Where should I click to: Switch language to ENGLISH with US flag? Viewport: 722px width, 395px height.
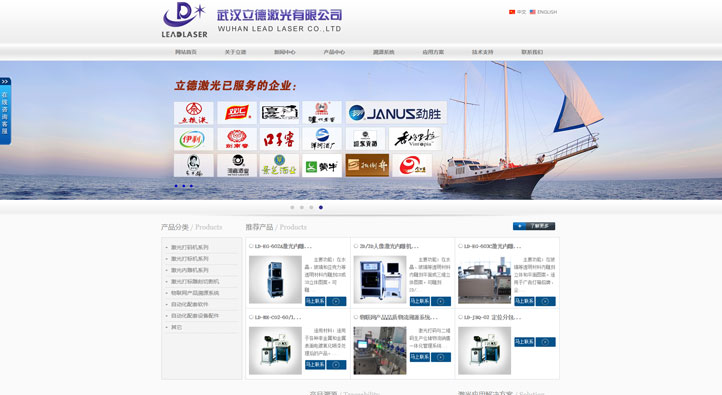[543, 12]
